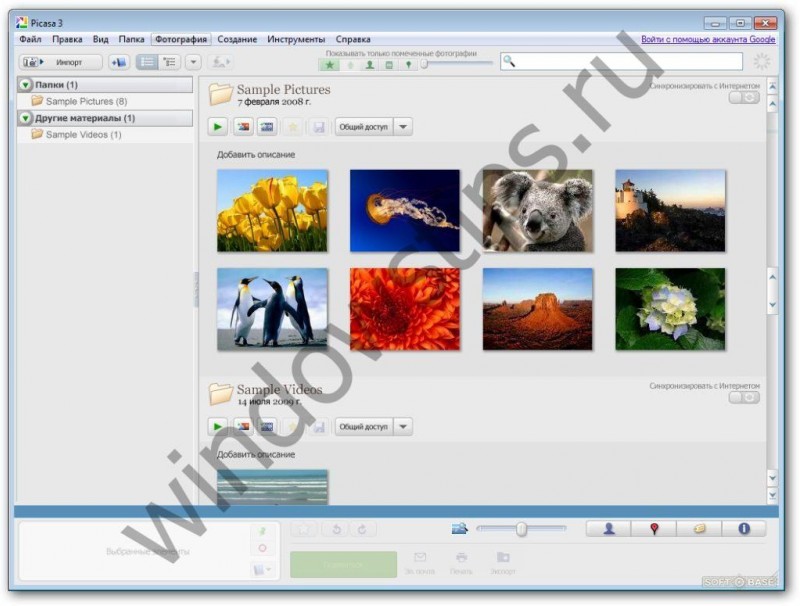The height and width of the screenshot is (606, 800).
Task: Open Общий доступ dropdown arrow for Sample Pictures
Action: tap(403, 127)
